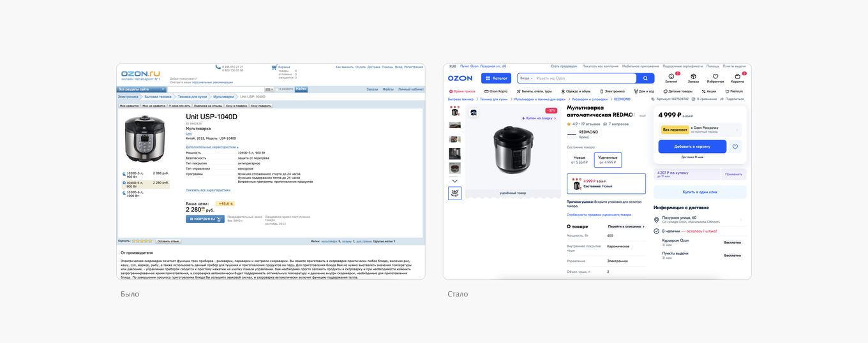Go to the Личный кабинет tab
The width and height of the screenshot is (868, 343).
(x=410, y=89)
